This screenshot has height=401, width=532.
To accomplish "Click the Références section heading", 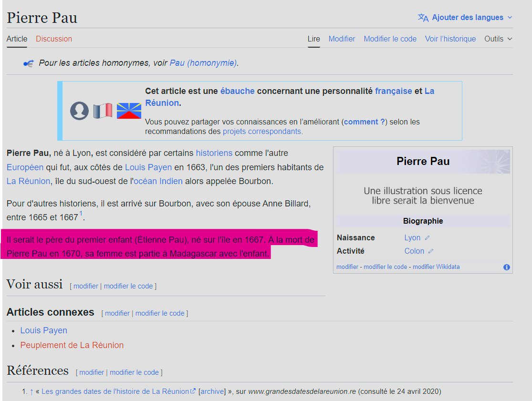I will pyautogui.click(x=38, y=371).
